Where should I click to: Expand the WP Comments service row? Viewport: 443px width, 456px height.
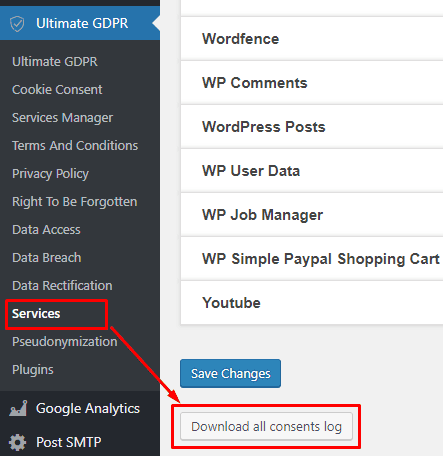coord(312,83)
